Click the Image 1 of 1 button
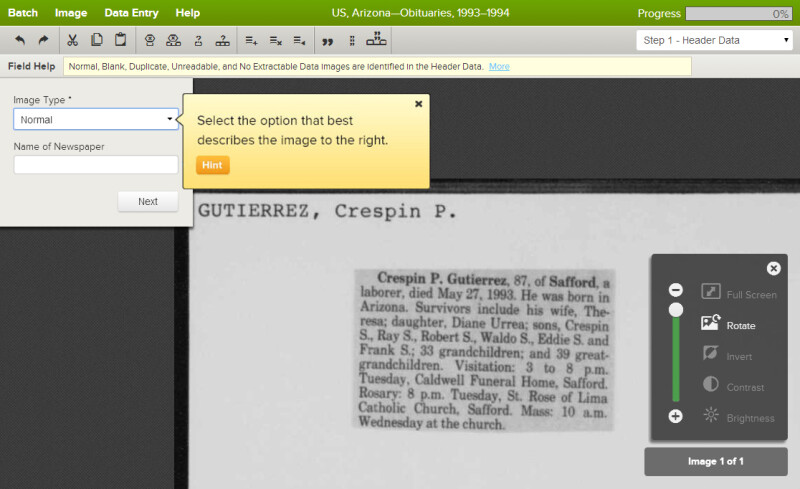 716,461
